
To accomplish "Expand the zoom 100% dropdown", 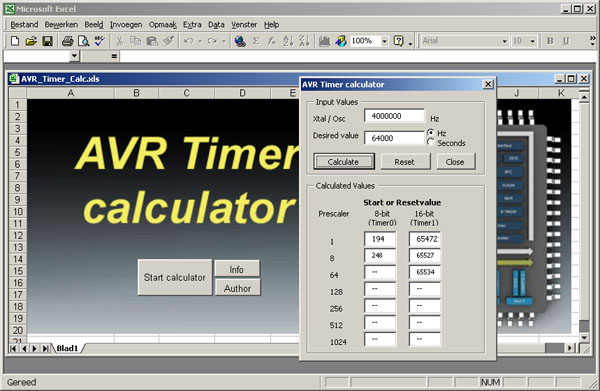I will coord(385,41).
